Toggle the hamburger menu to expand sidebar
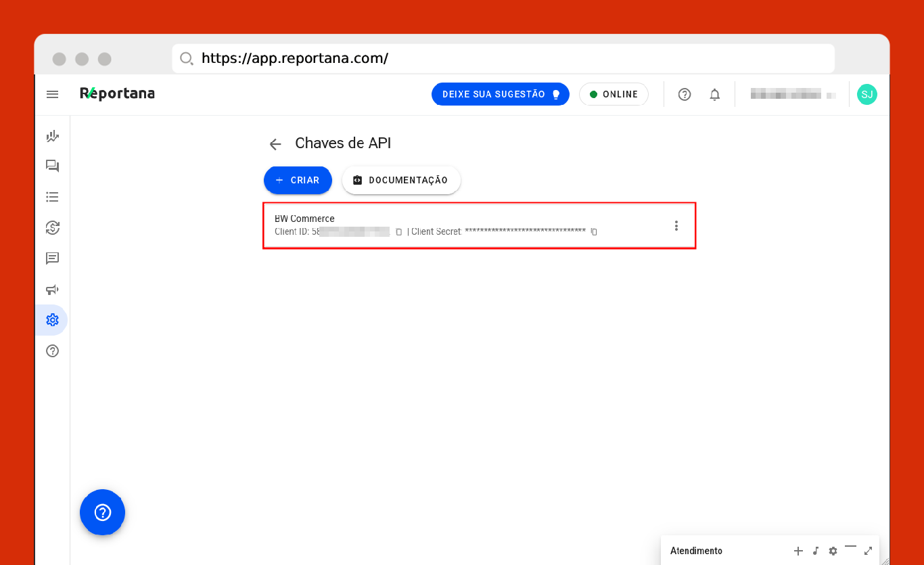 [52, 95]
